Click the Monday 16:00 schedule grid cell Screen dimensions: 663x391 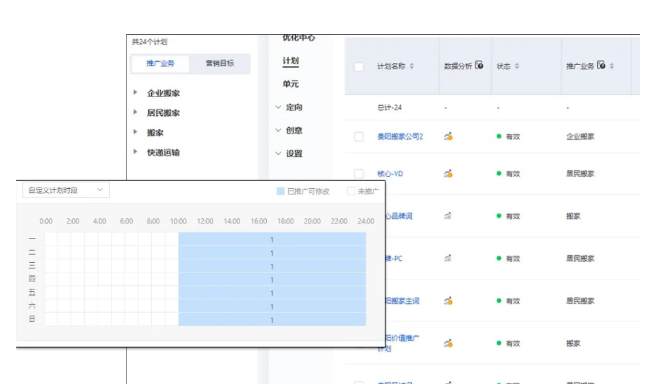(266, 239)
